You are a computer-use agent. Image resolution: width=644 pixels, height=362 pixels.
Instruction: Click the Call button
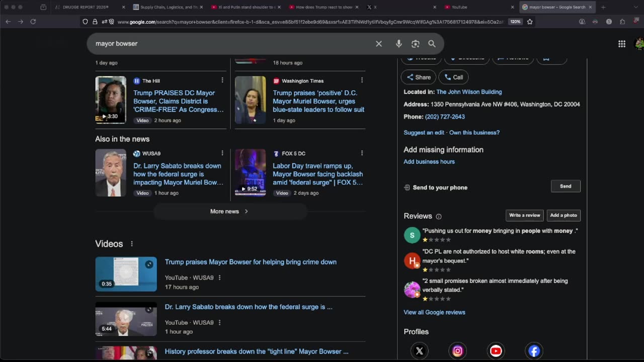[x=454, y=77]
